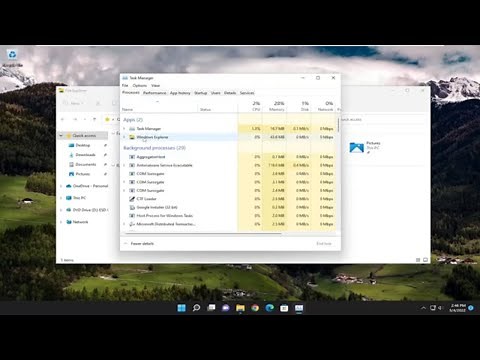This screenshot has width=480, height=360.
Task: Expand Antimalware Service Executable row
Action: tap(124, 165)
